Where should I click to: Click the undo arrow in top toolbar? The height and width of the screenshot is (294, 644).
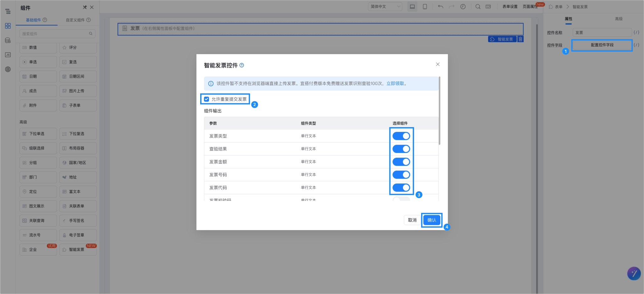(x=440, y=7)
